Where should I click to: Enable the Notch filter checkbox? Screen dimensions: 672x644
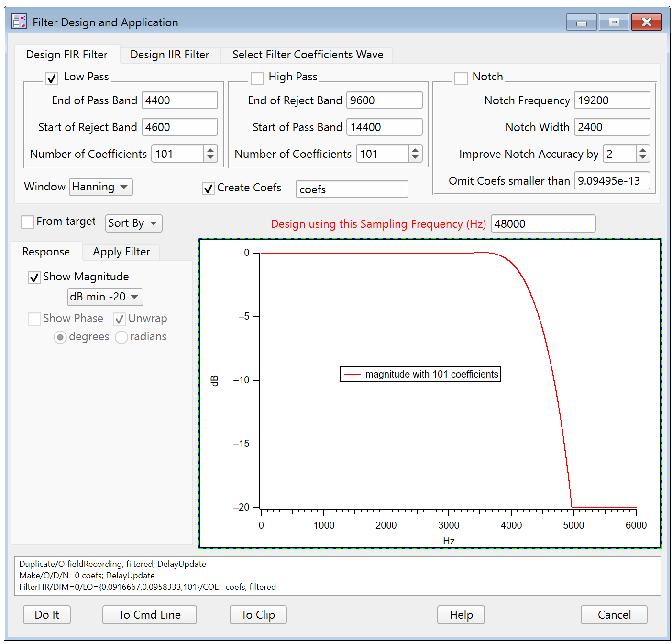[461, 78]
